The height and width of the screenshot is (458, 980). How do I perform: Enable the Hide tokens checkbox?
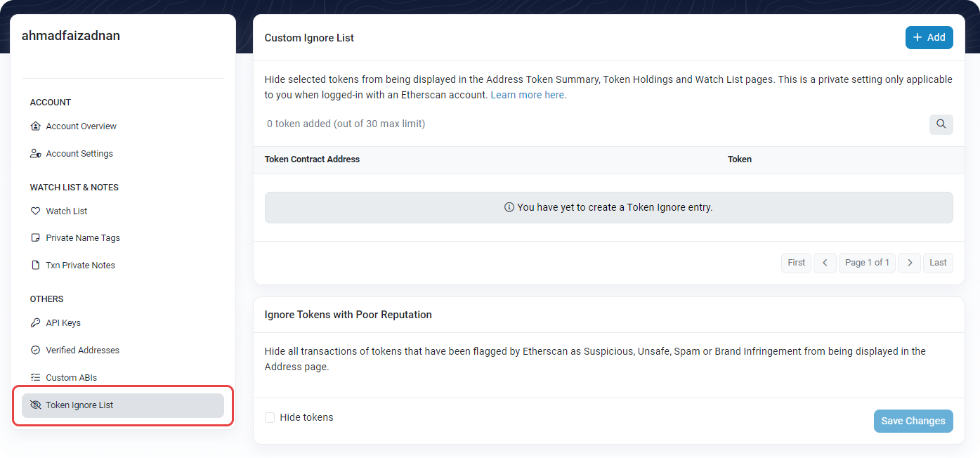pos(270,418)
